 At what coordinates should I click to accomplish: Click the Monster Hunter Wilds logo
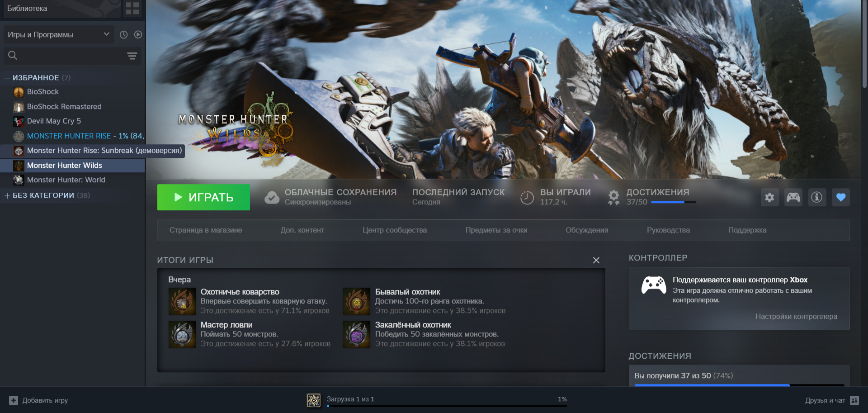click(235, 129)
